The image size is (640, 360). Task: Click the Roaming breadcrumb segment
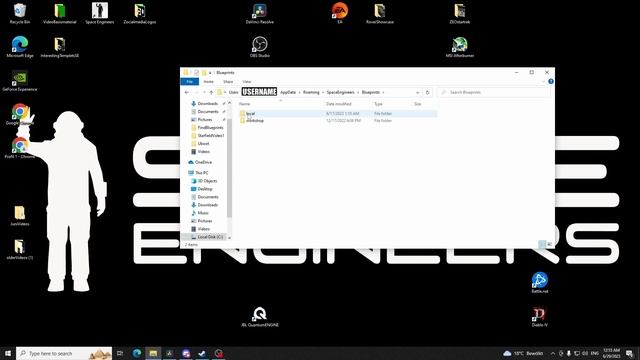311,93
